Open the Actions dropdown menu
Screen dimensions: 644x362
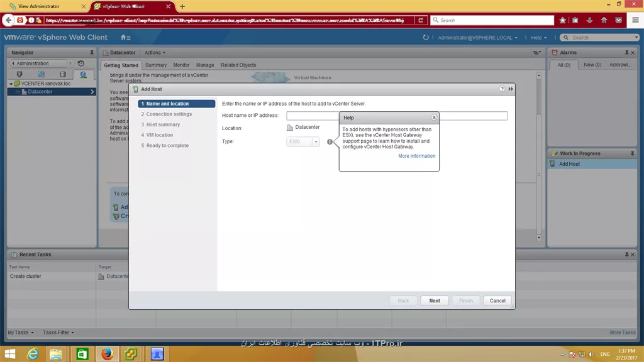[x=155, y=53]
